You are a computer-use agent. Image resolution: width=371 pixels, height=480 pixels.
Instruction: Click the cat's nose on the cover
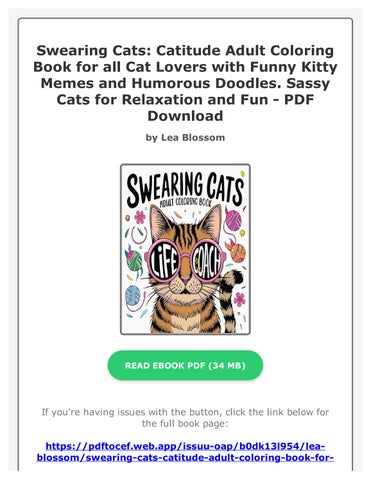[185, 278]
